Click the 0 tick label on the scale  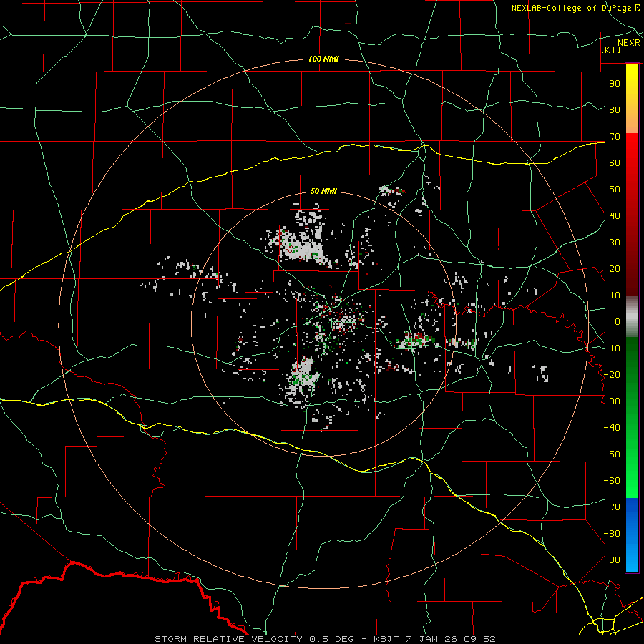(618, 321)
